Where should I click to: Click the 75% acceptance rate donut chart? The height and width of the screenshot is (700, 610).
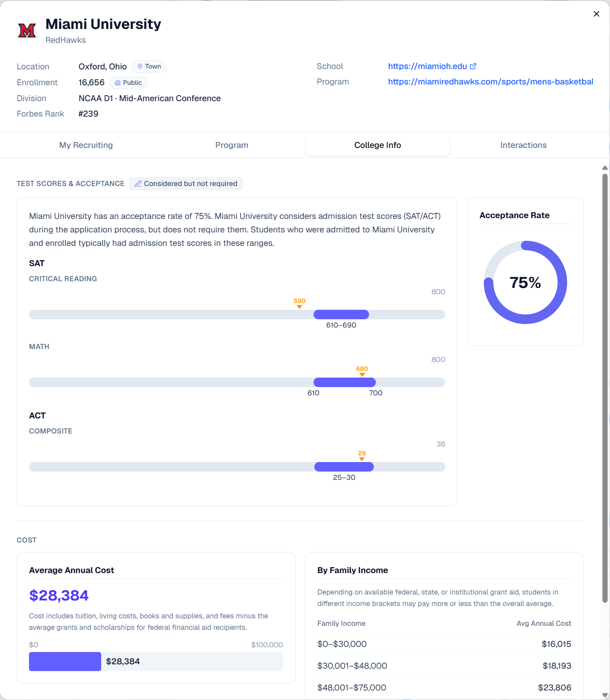525,282
